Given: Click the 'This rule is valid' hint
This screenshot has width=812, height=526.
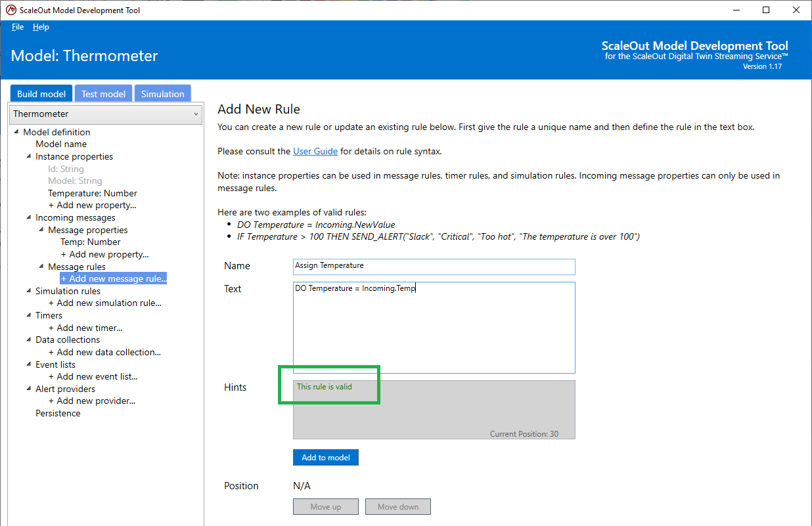Looking at the screenshot, I should click(x=325, y=387).
